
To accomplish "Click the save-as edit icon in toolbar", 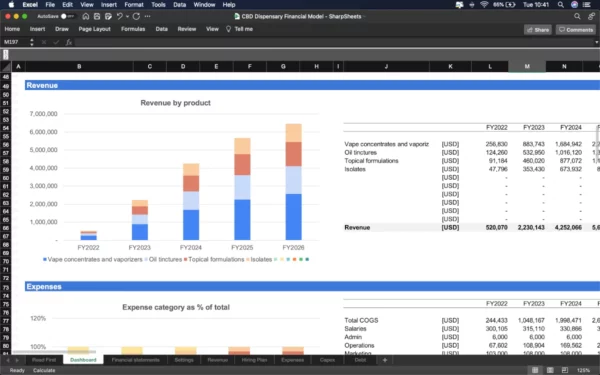I will coord(108,16).
